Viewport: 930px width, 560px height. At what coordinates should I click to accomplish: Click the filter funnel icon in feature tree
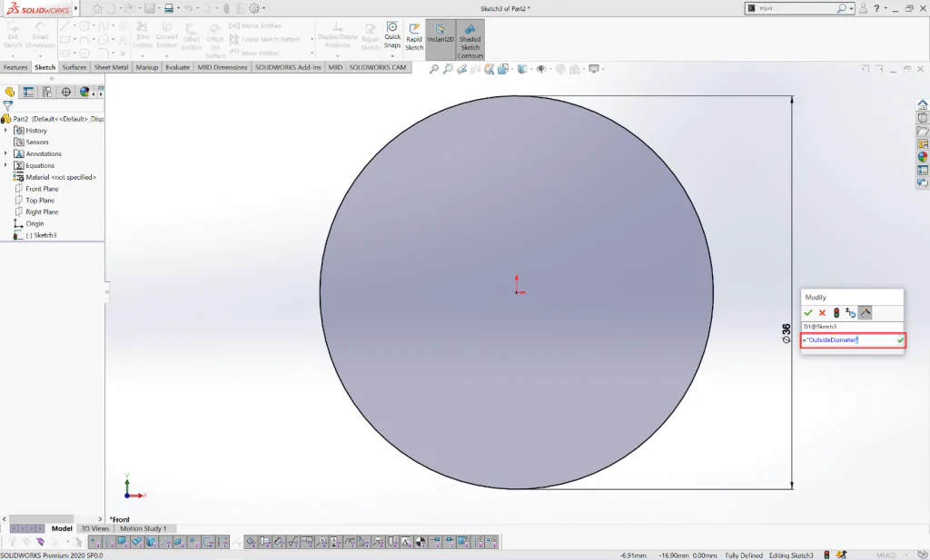7,105
